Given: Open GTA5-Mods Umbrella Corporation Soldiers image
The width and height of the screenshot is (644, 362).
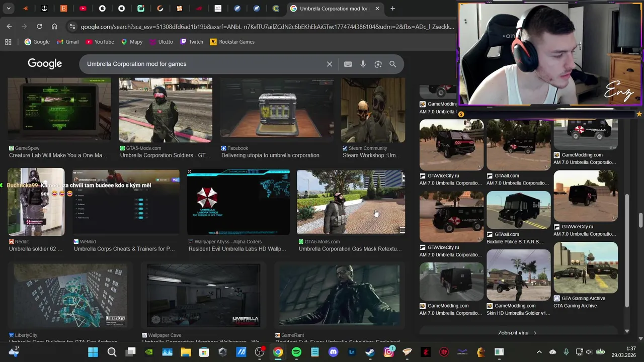Looking at the screenshot, I should pos(166,110).
